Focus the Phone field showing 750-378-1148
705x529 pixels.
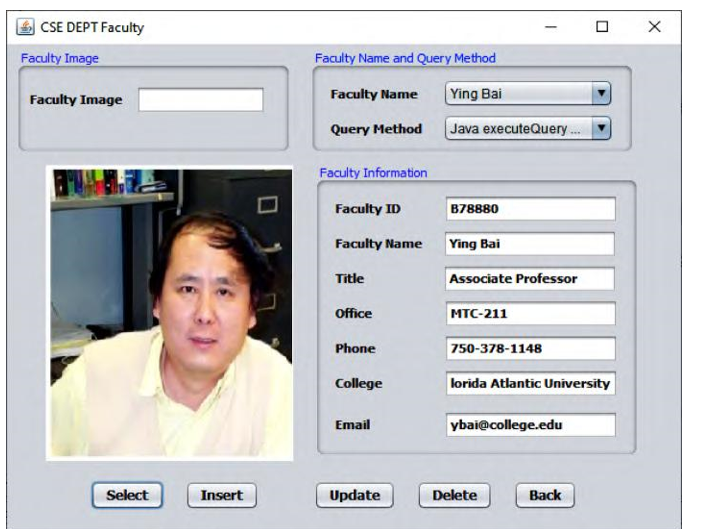[531, 348]
